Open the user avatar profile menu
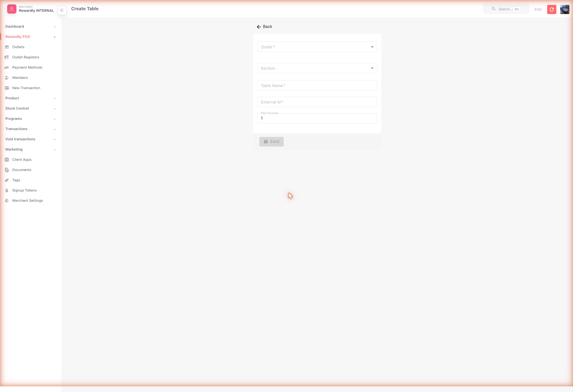The image size is (573, 392). [x=565, y=9]
